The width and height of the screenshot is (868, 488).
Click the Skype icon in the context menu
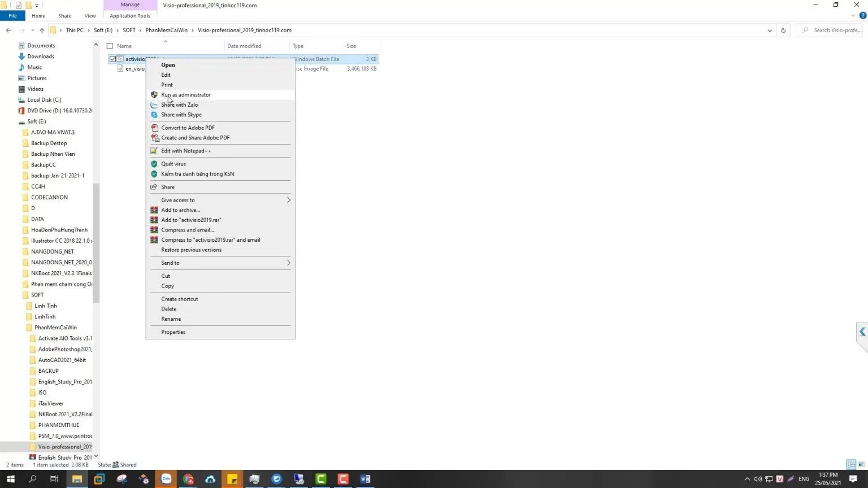154,115
